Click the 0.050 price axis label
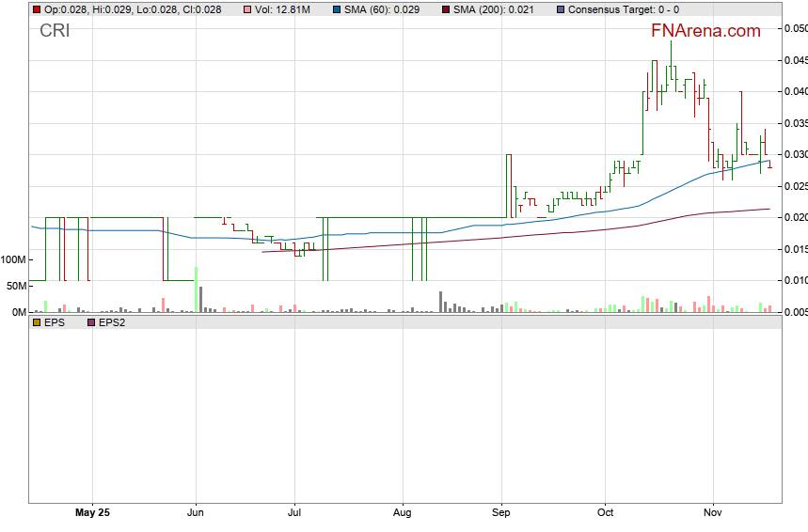Viewport: 808px width, 532px height. click(795, 28)
